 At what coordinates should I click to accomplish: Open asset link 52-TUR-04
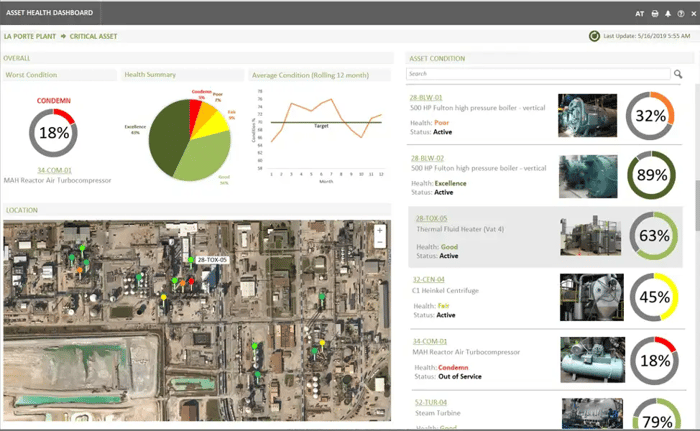pyautogui.click(x=430, y=402)
